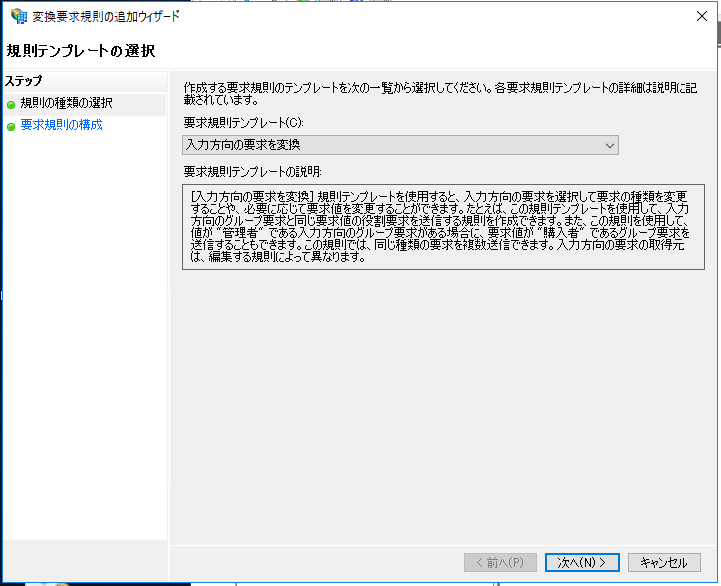
Task: Select the 規則の種類の選択 step
Action: pyautogui.click(x=66, y=103)
